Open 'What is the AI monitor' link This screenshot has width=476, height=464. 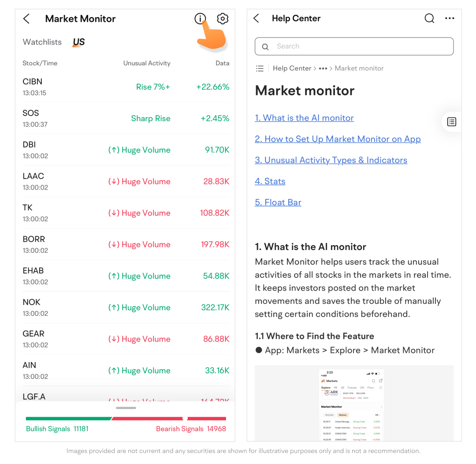[304, 118]
